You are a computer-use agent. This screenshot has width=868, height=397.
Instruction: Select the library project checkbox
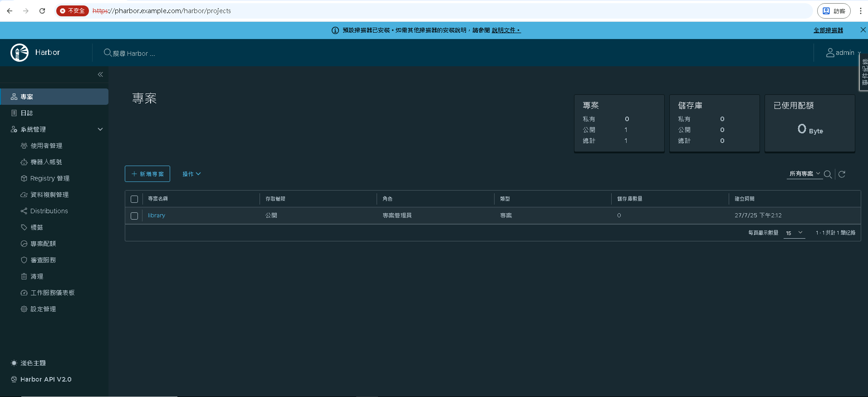coord(134,216)
